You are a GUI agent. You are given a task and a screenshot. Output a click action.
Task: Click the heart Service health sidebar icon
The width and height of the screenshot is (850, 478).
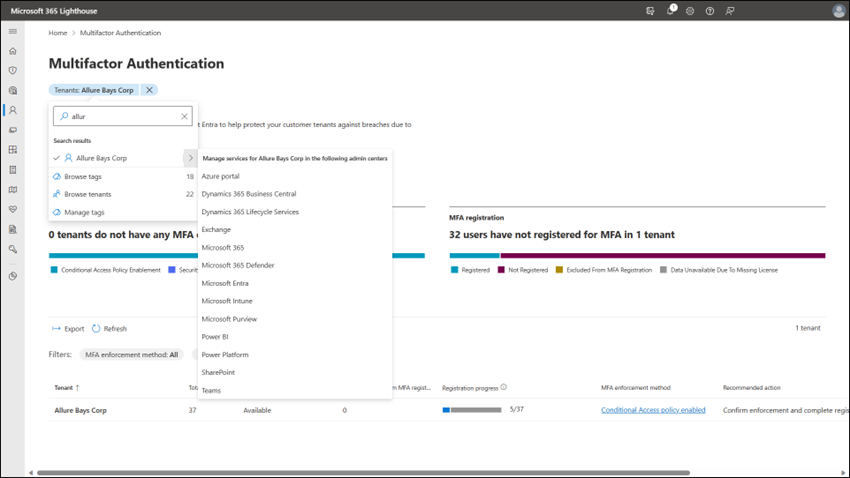pos(13,209)
